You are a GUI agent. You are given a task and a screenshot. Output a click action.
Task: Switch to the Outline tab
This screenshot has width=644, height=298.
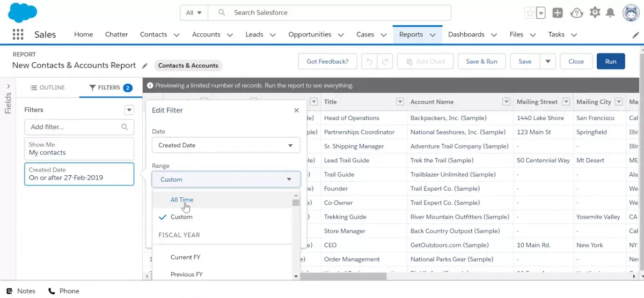point(48,87)
